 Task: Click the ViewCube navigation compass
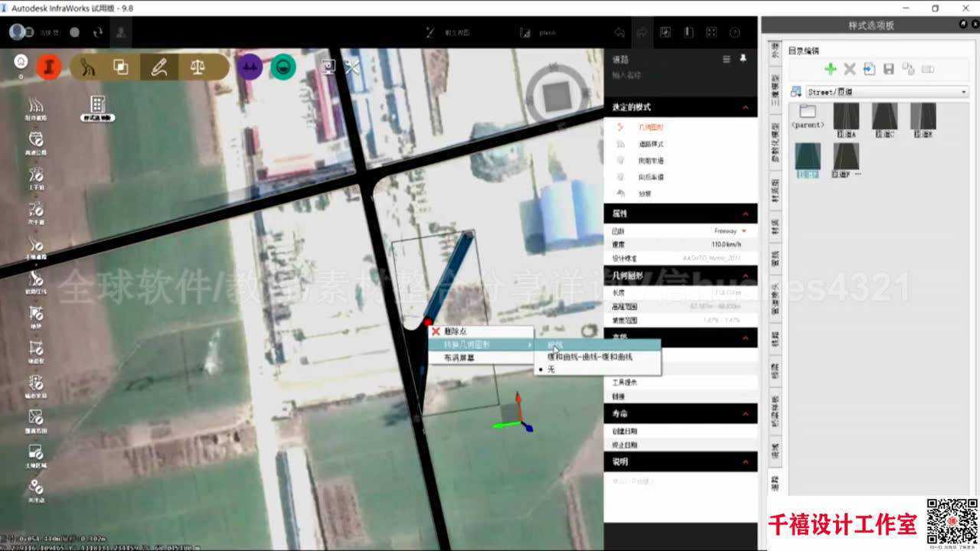[557, 93]
